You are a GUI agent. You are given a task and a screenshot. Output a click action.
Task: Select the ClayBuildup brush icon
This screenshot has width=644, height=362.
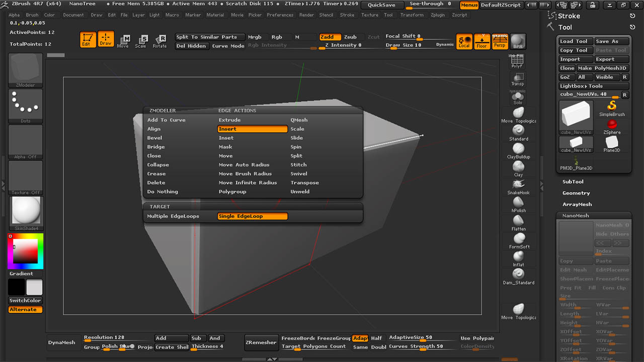(x=519, y=151)
